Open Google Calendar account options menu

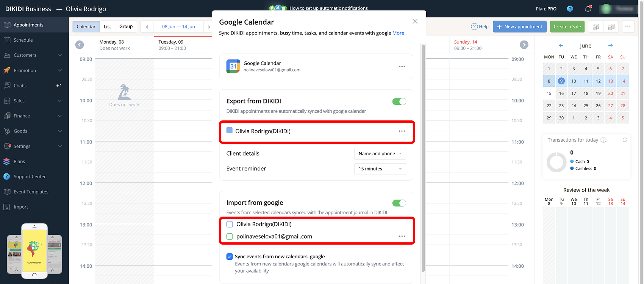click(x=402, y=66)
